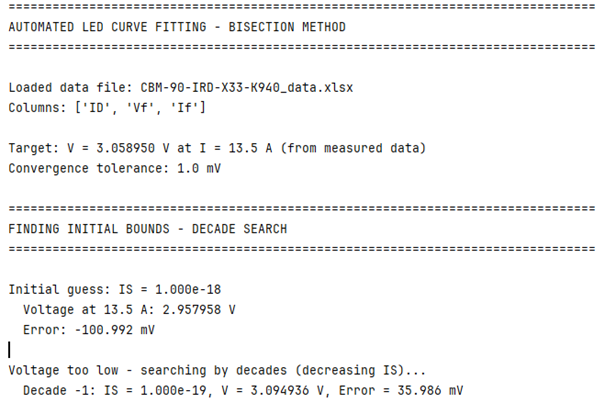Click the FINDING INITIAL BOUNDS heading
Image resolution: width=605 pixels, height=403 pixels.
pos(94,229)
